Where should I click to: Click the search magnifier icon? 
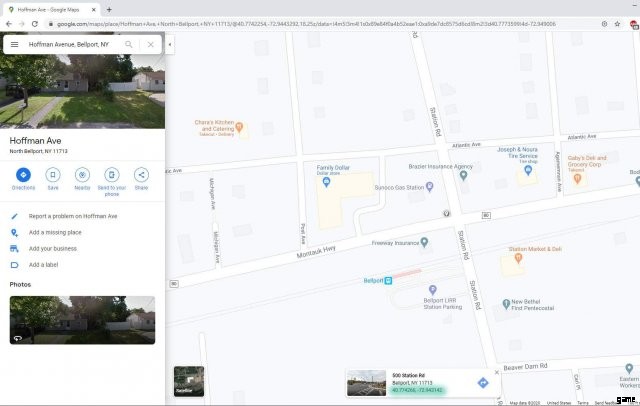128,45
